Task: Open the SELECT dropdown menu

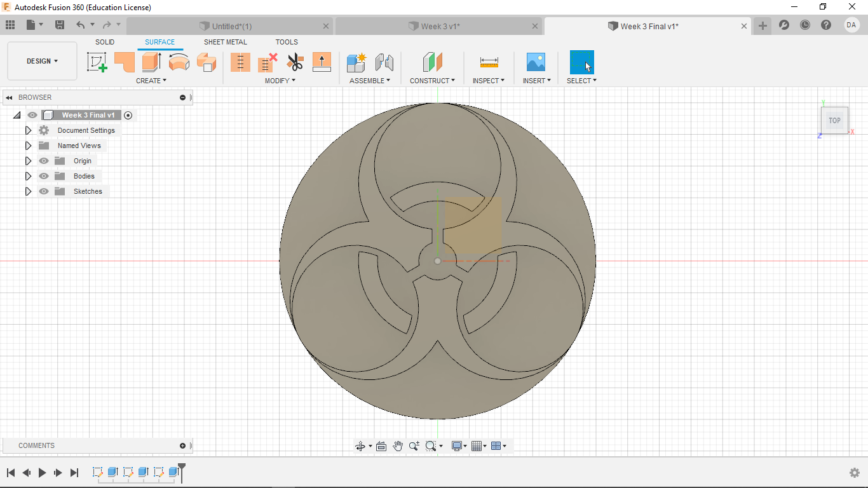Action: (581, 81)
